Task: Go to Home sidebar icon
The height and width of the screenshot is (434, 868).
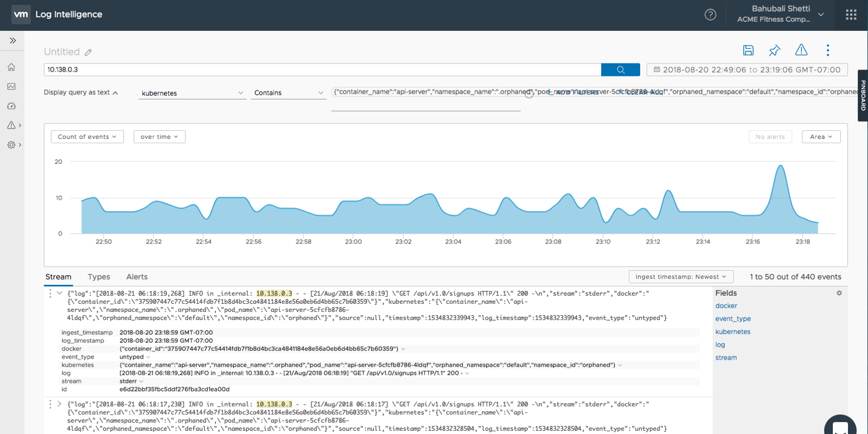Action: pyautogui.click(x=11, y=67)
